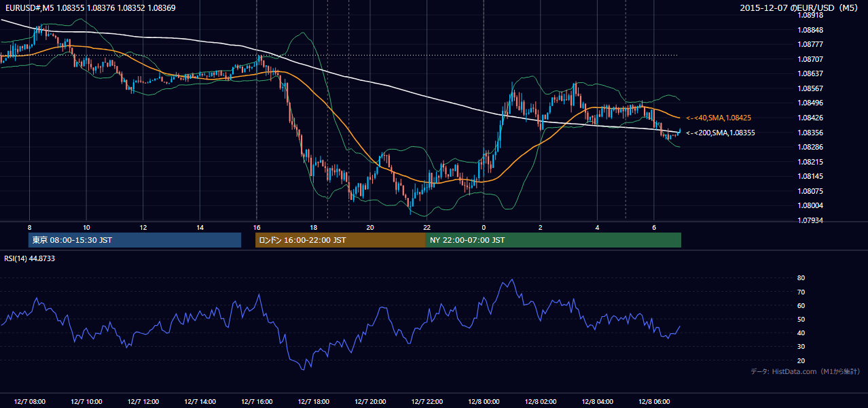Click the bottom time label 12/8 06:00
This screenshot has width=868, height=408.
tap(653, 402)
